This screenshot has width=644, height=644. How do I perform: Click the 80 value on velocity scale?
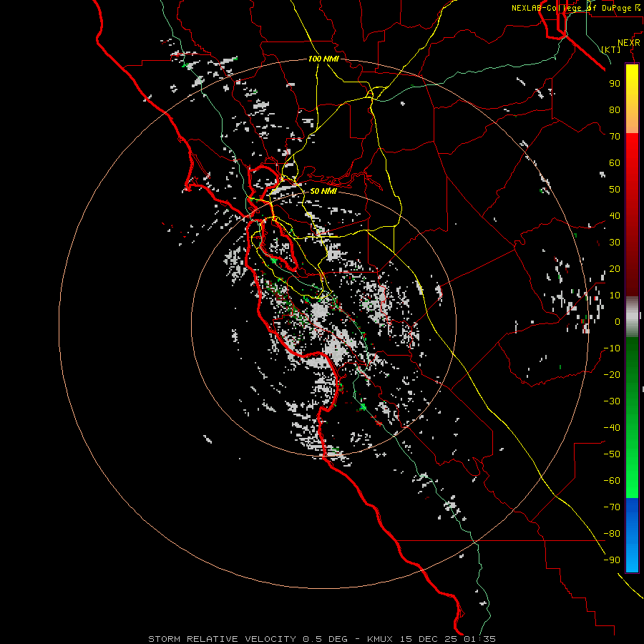click(x=615, y=110)
